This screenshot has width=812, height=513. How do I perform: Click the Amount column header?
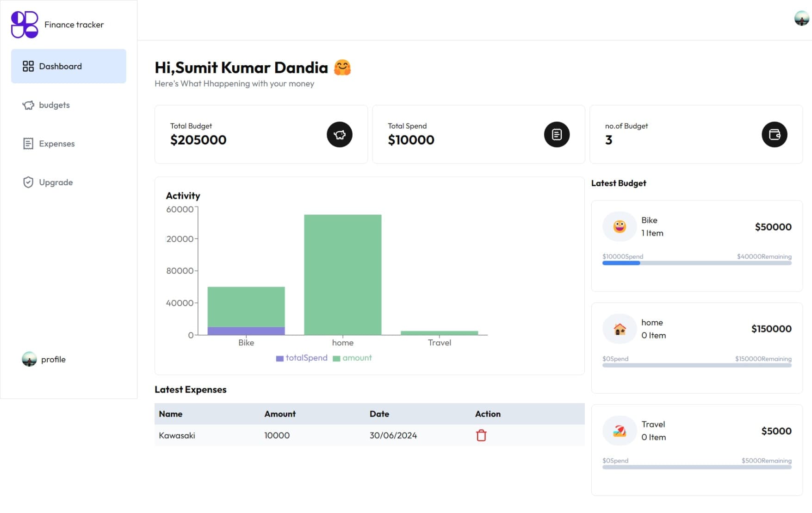click(x=280, y=414)
